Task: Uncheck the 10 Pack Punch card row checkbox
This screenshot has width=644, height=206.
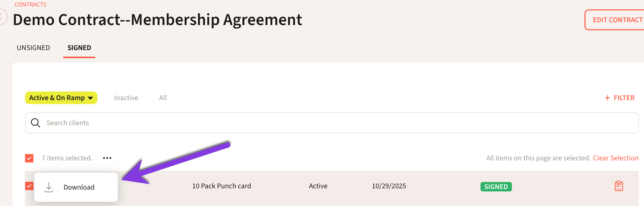Action: tap(29, 186)
